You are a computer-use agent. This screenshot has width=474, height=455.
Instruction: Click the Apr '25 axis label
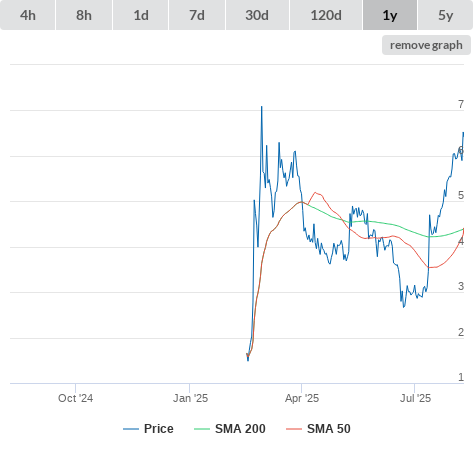302,398
